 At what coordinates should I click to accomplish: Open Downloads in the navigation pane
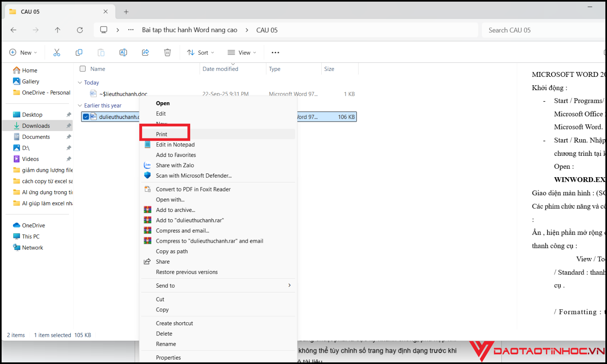36,126
